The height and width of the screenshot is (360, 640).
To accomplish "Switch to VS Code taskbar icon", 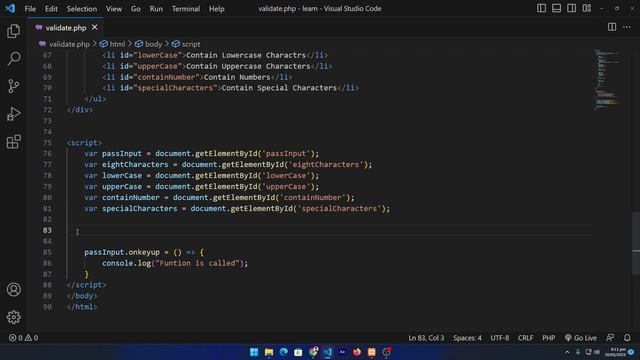I will (327, 352).
